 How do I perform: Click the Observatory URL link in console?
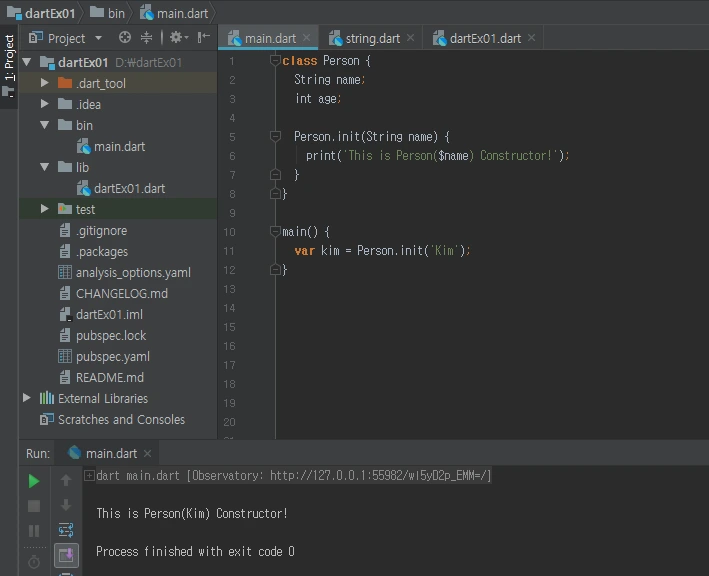click(379, 476)
